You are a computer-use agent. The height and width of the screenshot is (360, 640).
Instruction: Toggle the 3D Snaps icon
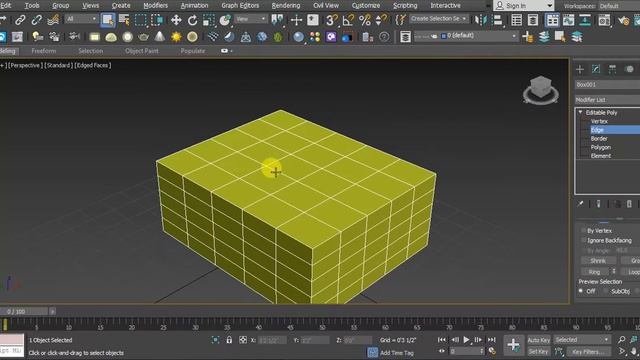pos(331,20)
